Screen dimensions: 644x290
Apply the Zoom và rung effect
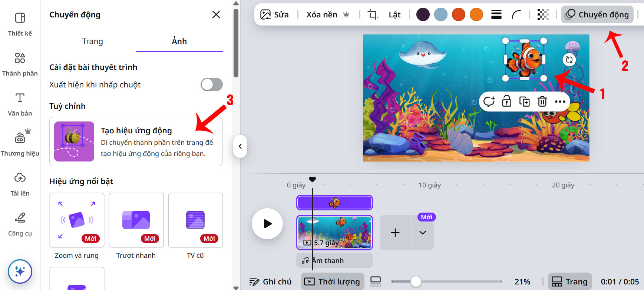[x=77, y=220]
